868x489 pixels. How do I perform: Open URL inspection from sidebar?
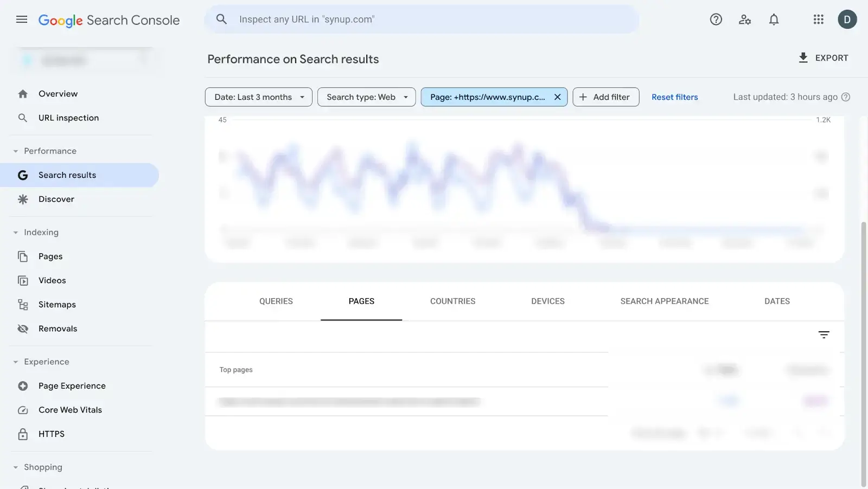pos(68,118)
